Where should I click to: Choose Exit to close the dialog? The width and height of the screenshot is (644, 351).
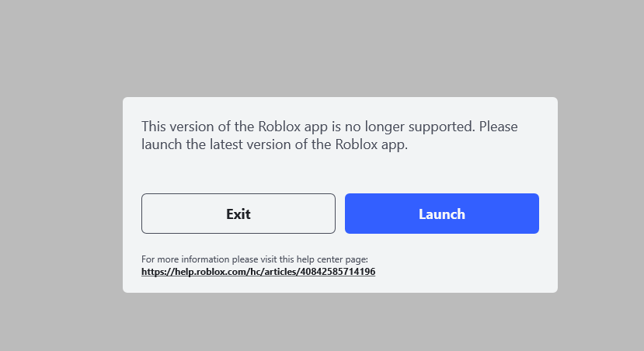[238, 214]
